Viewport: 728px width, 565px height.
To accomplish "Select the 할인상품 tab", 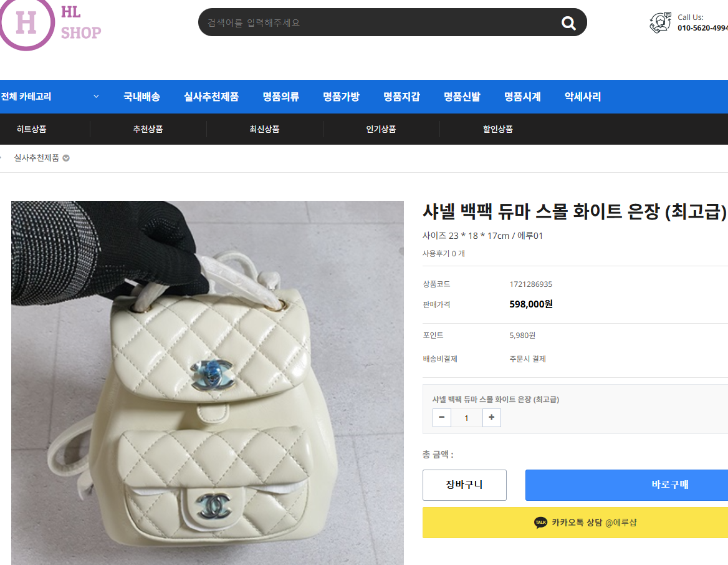I will coord(498,129).
